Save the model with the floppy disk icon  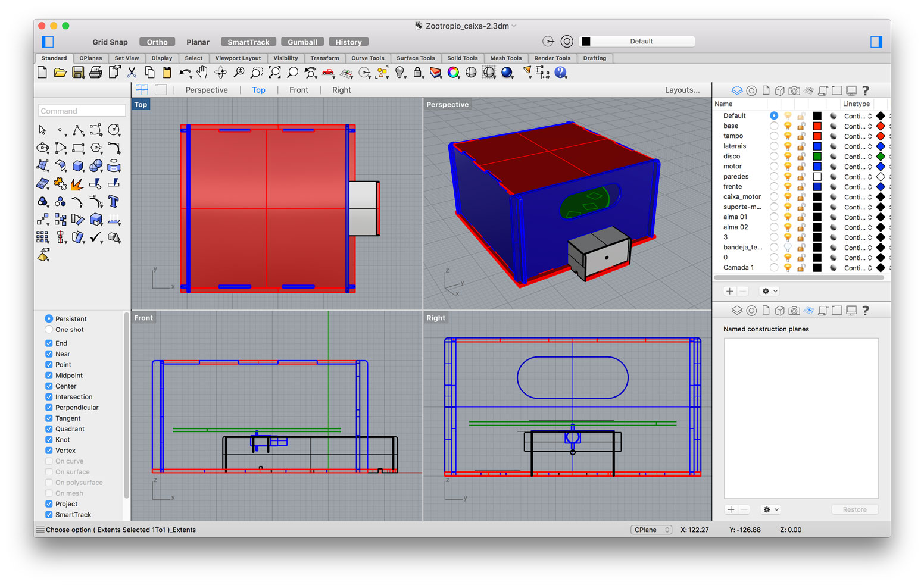tap(78, 73)
